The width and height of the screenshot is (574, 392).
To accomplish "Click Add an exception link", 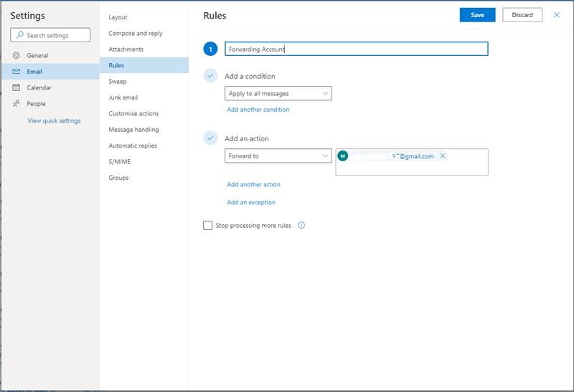I will 251,202.
